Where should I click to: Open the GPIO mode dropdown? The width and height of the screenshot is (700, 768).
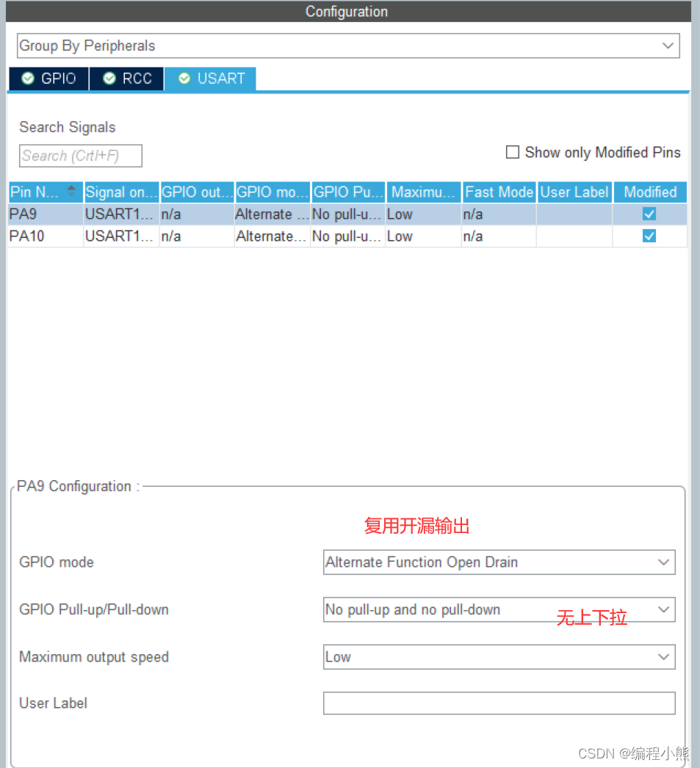coord(499,562)
